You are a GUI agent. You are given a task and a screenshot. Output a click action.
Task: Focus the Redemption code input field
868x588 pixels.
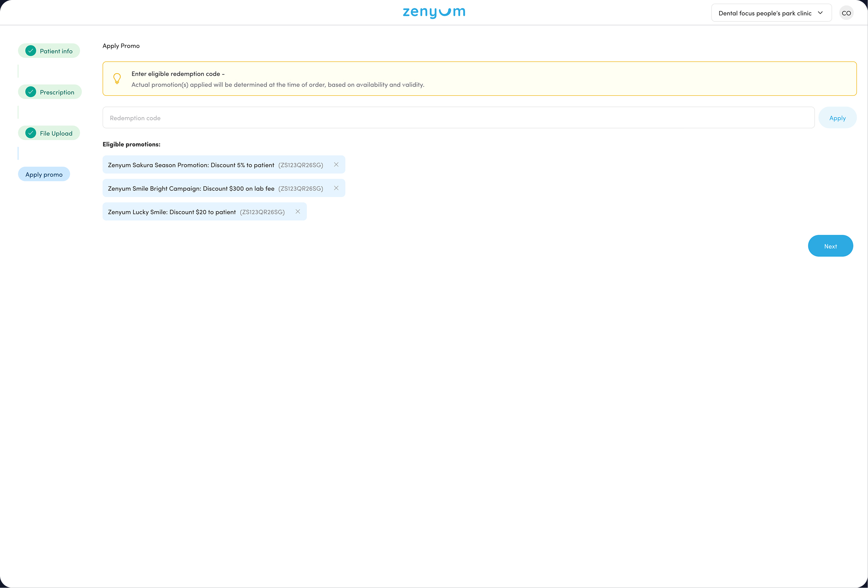458,118
